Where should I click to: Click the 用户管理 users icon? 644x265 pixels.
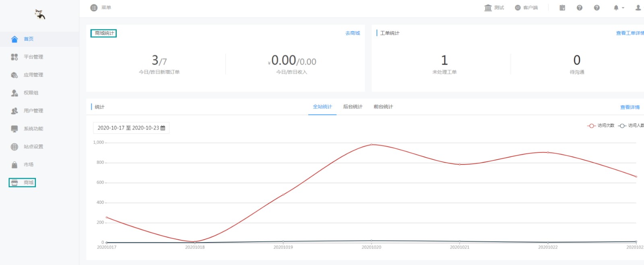point(14,111)
